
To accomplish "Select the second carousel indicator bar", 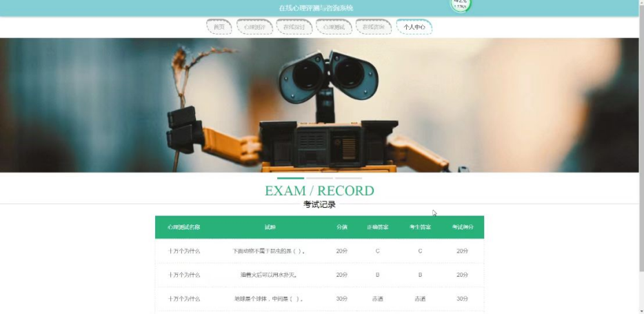I will (x=319, y=178).
